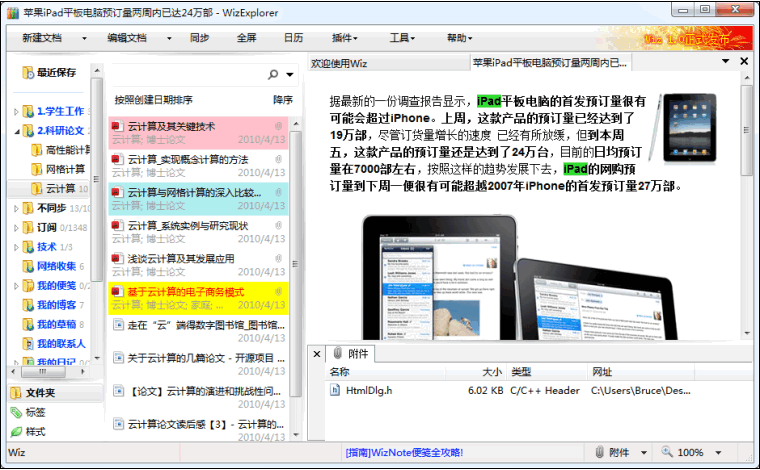Click attachment clip on 云计算及其关键技术
The height and width of the screenshot is (470, 760).
[x=279, y=126]
